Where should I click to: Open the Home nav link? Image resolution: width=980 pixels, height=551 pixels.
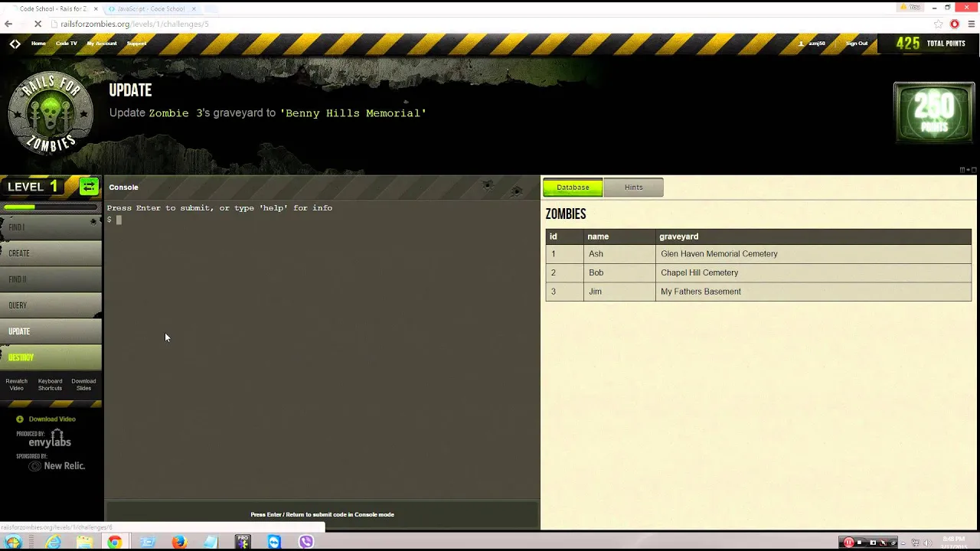tap(38, 44)
